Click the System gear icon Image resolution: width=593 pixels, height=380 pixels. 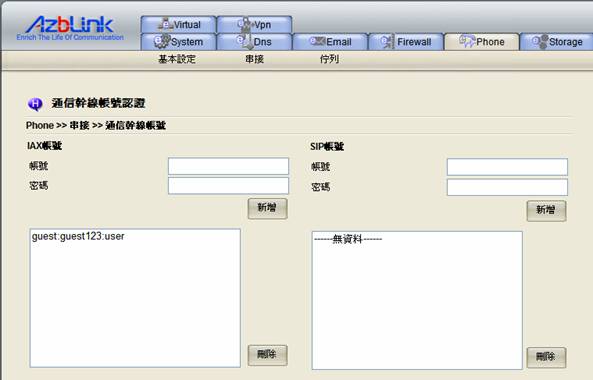(x=162, y=41)
